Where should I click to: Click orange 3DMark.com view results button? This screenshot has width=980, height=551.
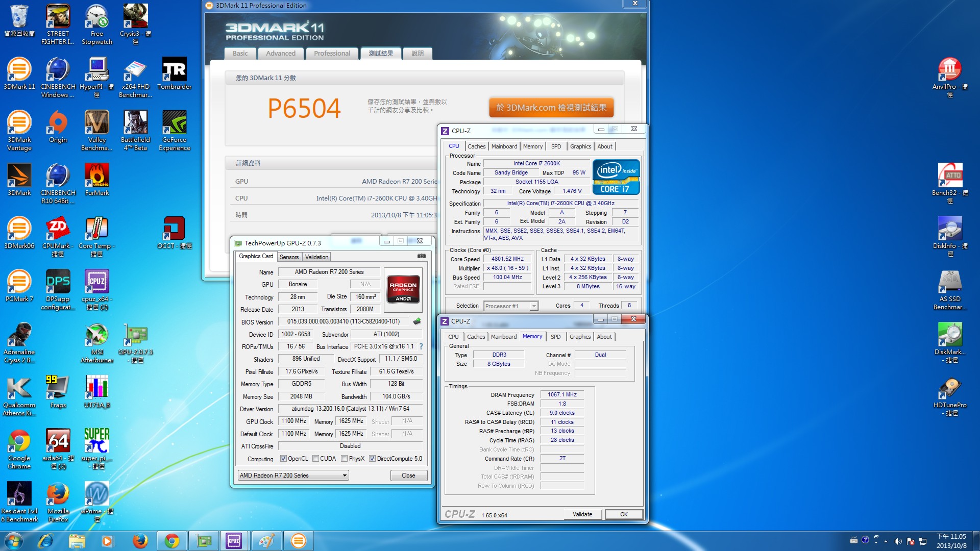(x=551, y=108)
